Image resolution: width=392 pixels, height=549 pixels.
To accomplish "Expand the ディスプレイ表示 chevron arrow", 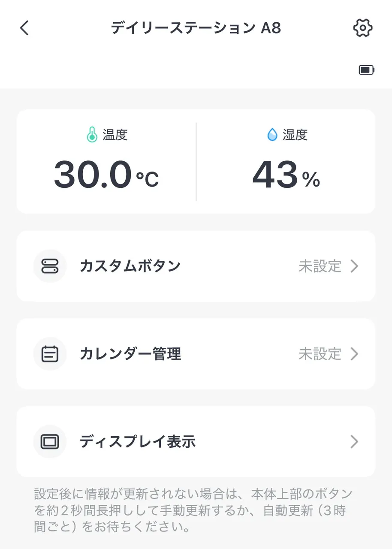I will pyautogui.click(x=354, y=442).
